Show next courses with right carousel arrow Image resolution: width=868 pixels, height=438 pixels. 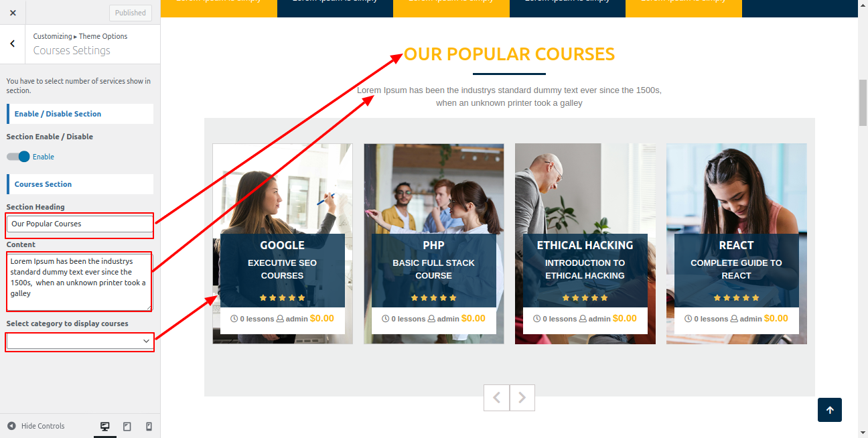click(522, 398)
